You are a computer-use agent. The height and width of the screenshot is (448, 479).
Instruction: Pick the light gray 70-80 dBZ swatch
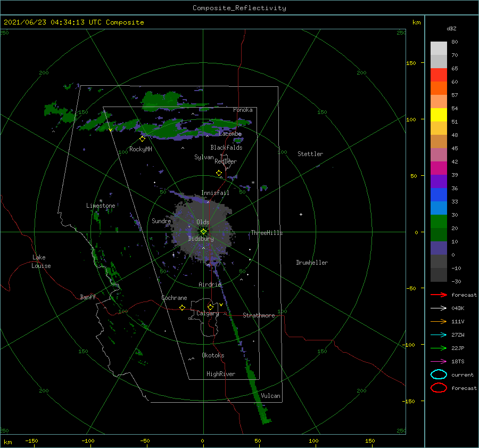439,48
